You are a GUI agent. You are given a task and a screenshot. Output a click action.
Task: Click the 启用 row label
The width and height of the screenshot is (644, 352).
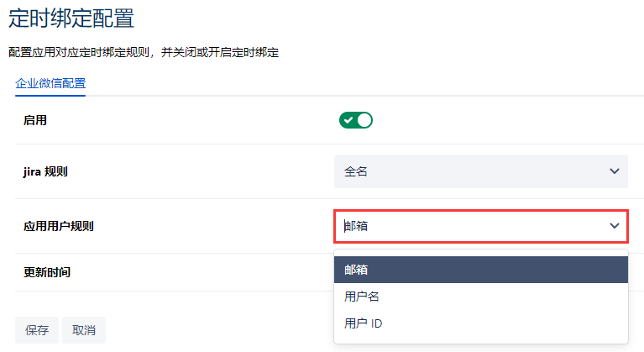[x=35, y=120]
